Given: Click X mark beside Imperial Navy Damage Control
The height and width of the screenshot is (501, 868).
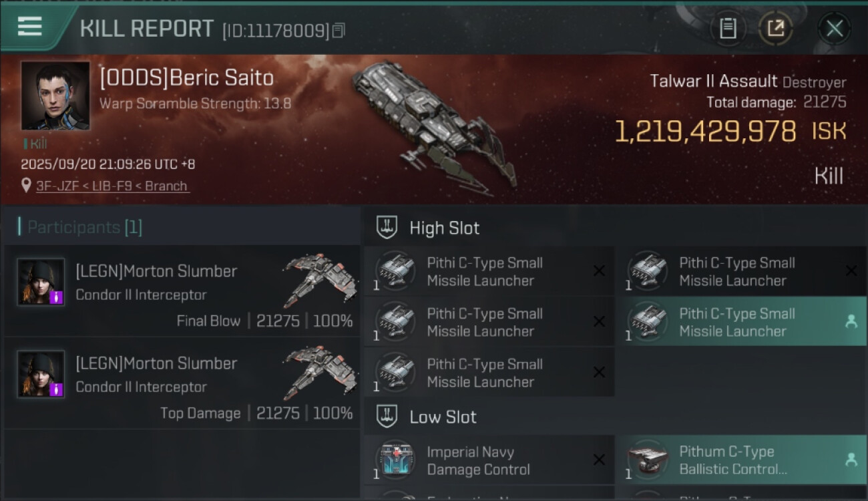Looking at the screenshot, I should coord(599,460).
